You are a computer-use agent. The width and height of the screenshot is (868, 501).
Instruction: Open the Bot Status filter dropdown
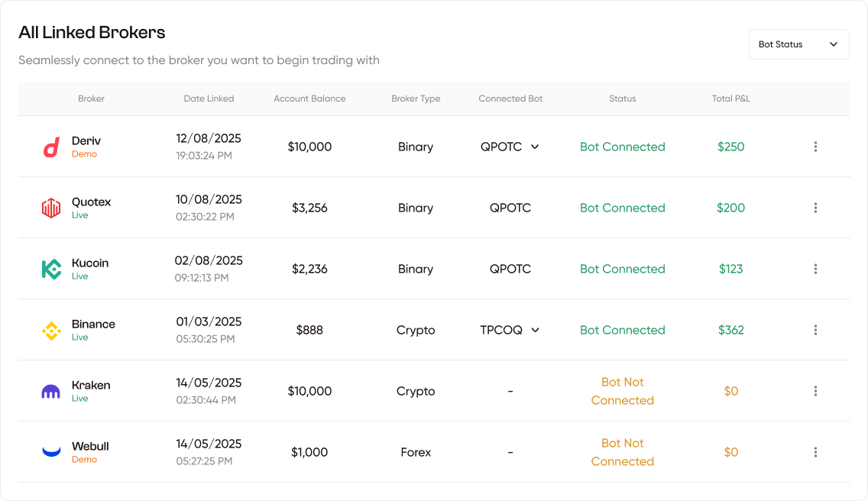798,44
